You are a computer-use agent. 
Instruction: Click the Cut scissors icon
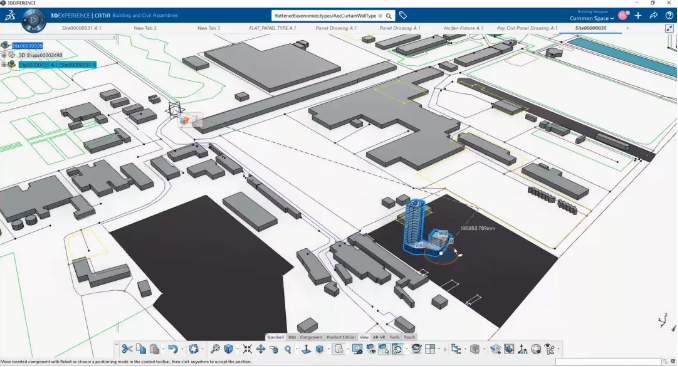pos(127,349)
